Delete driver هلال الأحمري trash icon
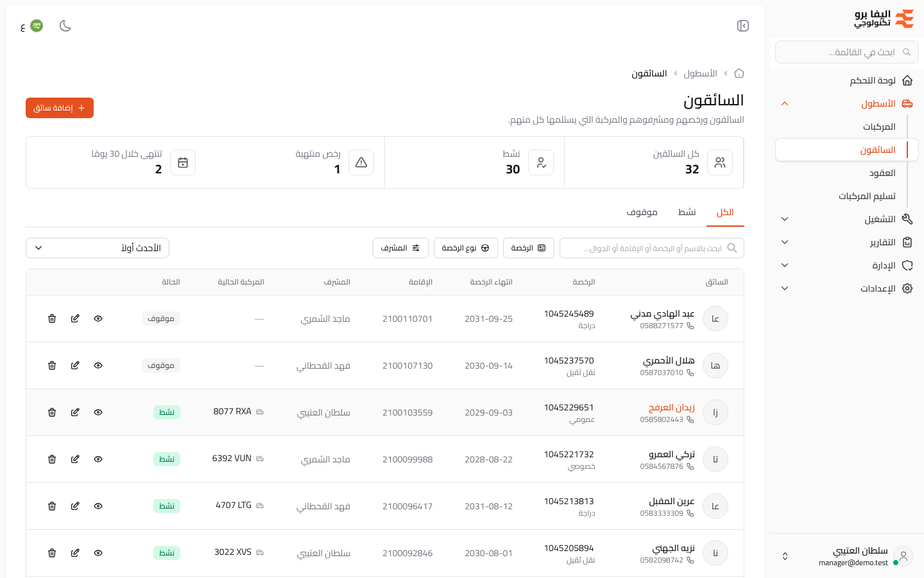924x578 pixels. point(52,365)
